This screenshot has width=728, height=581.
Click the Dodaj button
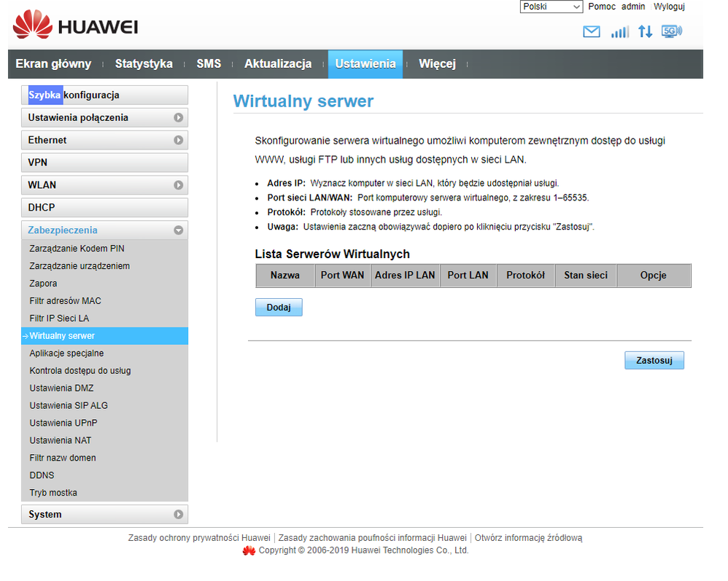[x=279, y=307]
